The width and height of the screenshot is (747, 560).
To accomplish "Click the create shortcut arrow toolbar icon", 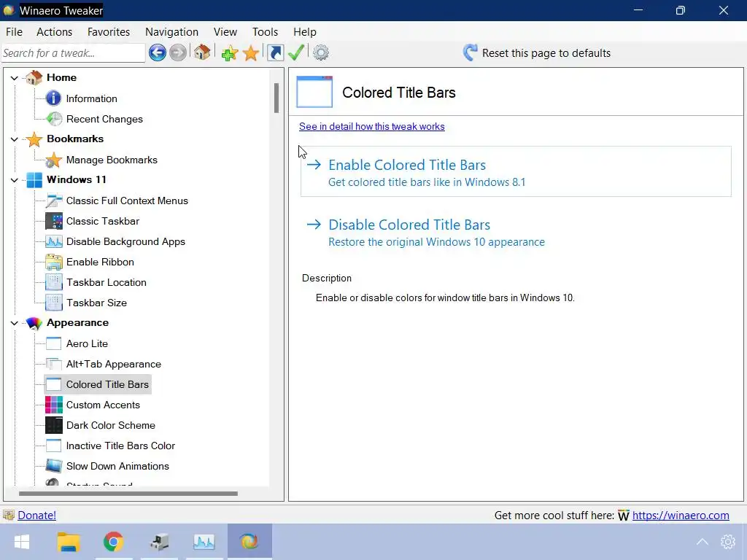I will [275, 52].
